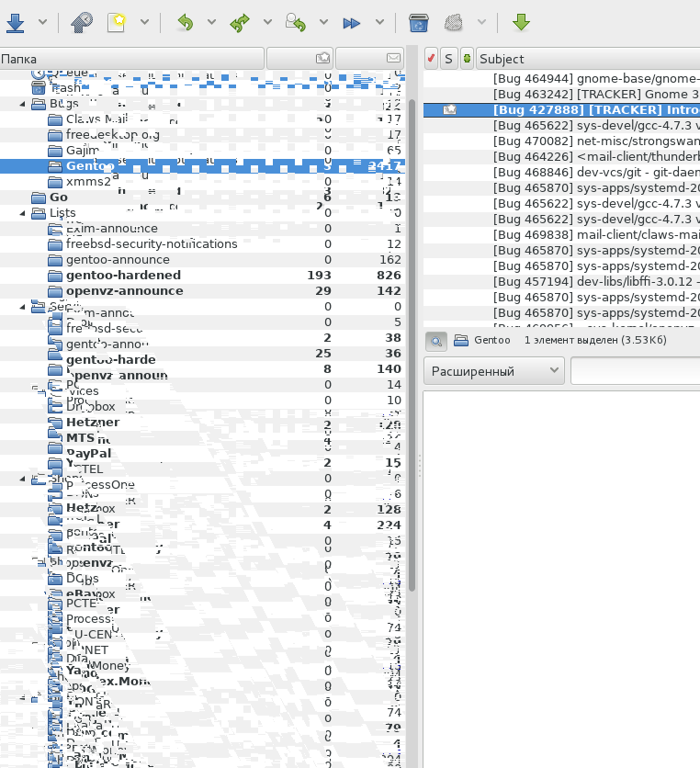Click the S status column header
Screen dimensions: 700x768
(x=448, y=59)
